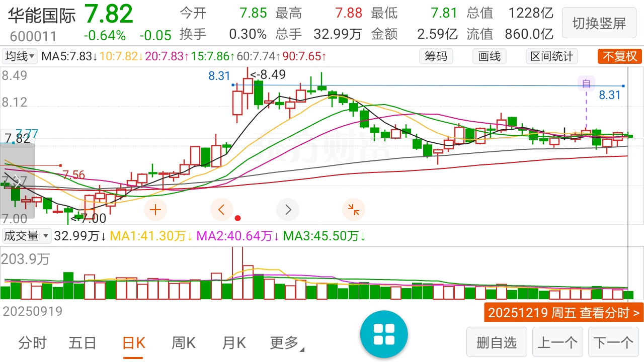Go to 上一个 previous stock

tap(557, 343)
